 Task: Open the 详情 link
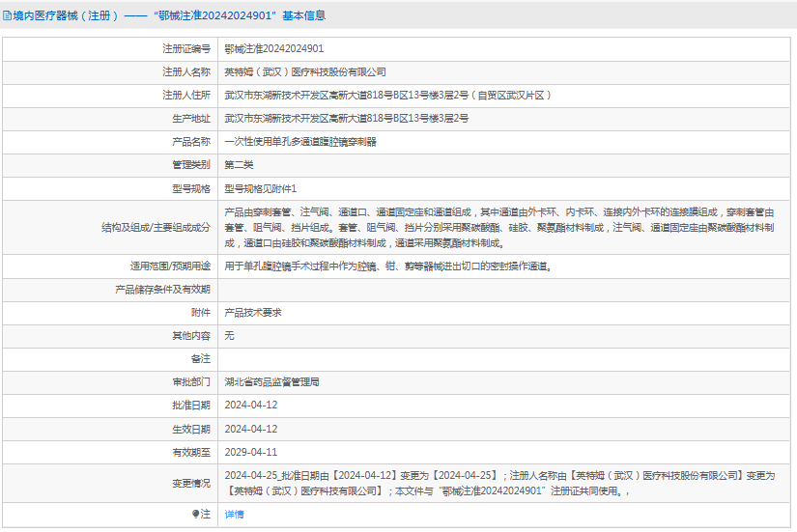[234, 515]
